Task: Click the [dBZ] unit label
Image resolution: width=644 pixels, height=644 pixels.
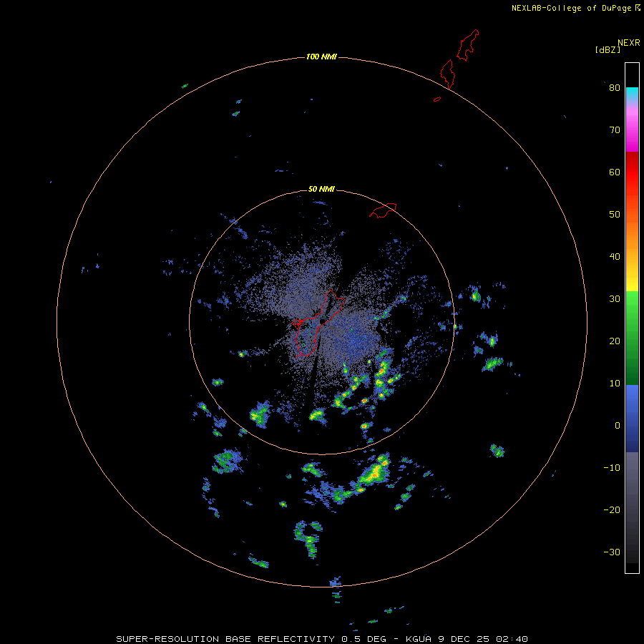Action: (608, 50)
